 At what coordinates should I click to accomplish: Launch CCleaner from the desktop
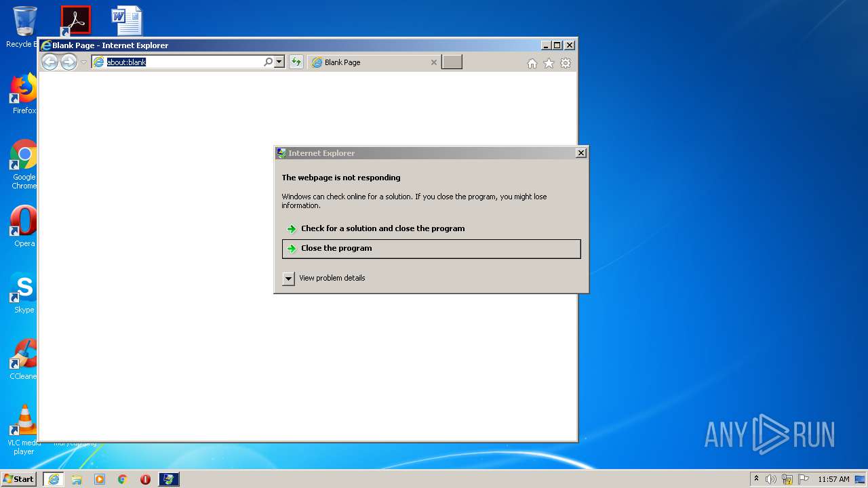[x=24, y=359]
